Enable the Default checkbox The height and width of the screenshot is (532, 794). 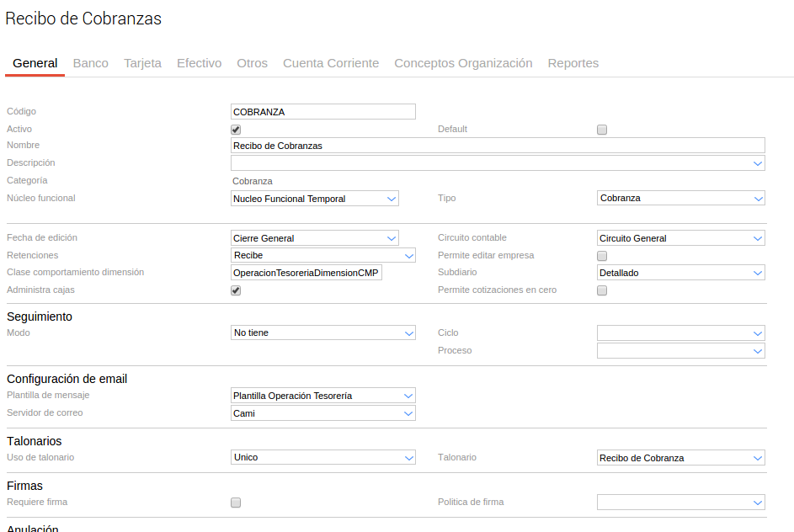(x=601, y=130)
